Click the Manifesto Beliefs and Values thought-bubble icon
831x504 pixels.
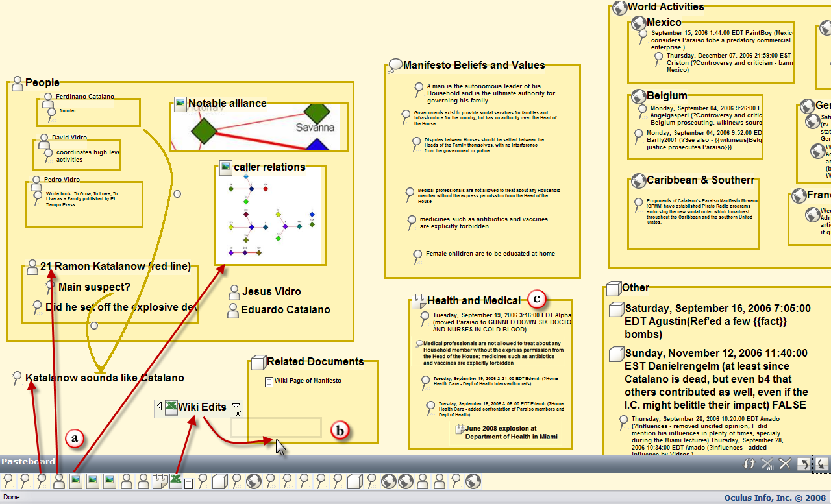click(x=395, y=65)
